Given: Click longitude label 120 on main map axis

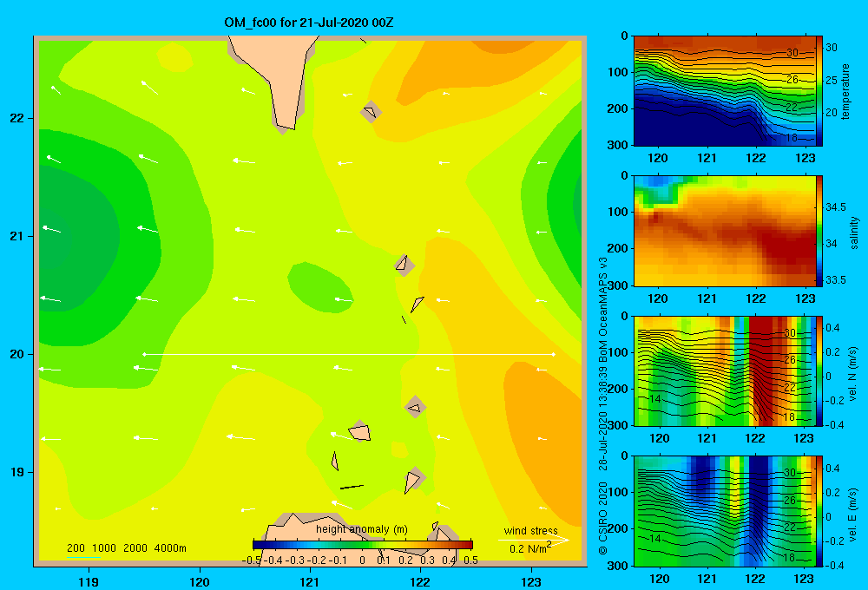Looking at the screenshot, I should [x=200, y=581].
